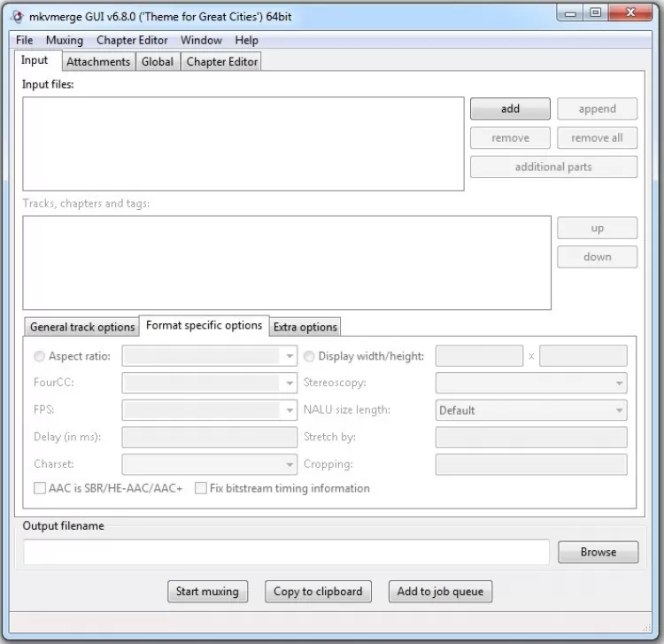Click the Stretch by field
The image size is (664, 644).
pos(531,438)
